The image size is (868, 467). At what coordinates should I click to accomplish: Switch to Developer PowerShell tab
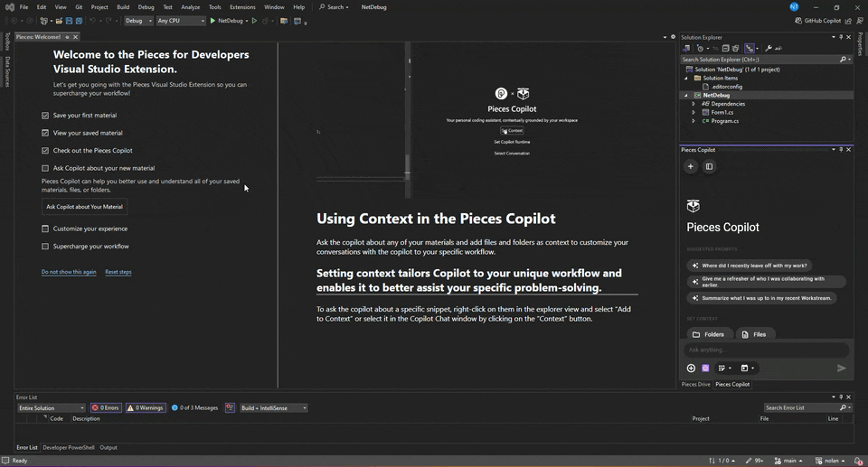pyautogui.click(x=69, y=447)
